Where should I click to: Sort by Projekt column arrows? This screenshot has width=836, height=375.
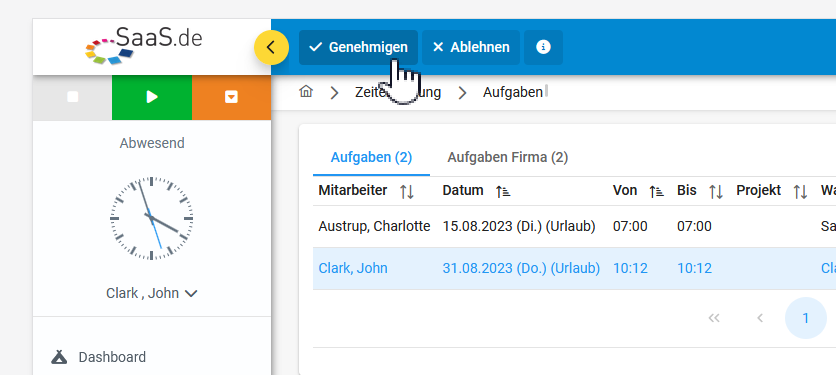point(800,192)
